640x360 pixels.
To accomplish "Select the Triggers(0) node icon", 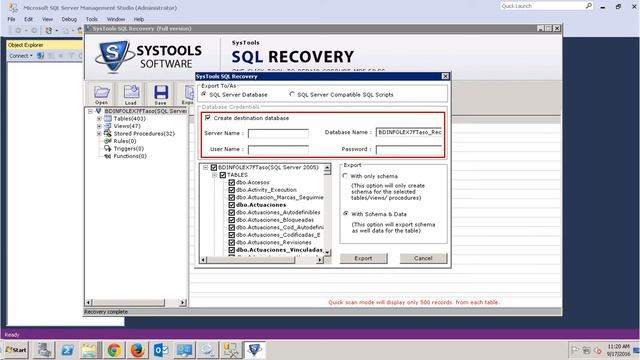I will [x=108, y=148].
